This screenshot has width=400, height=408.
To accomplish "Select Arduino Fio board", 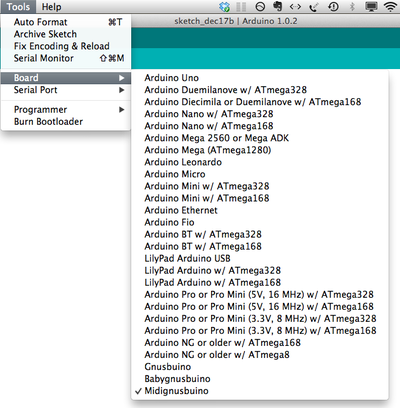I will click(260, 222).
